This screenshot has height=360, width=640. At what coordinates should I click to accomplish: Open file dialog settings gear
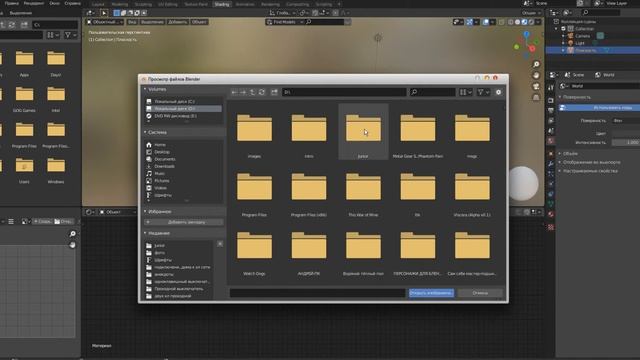point(498,92)
